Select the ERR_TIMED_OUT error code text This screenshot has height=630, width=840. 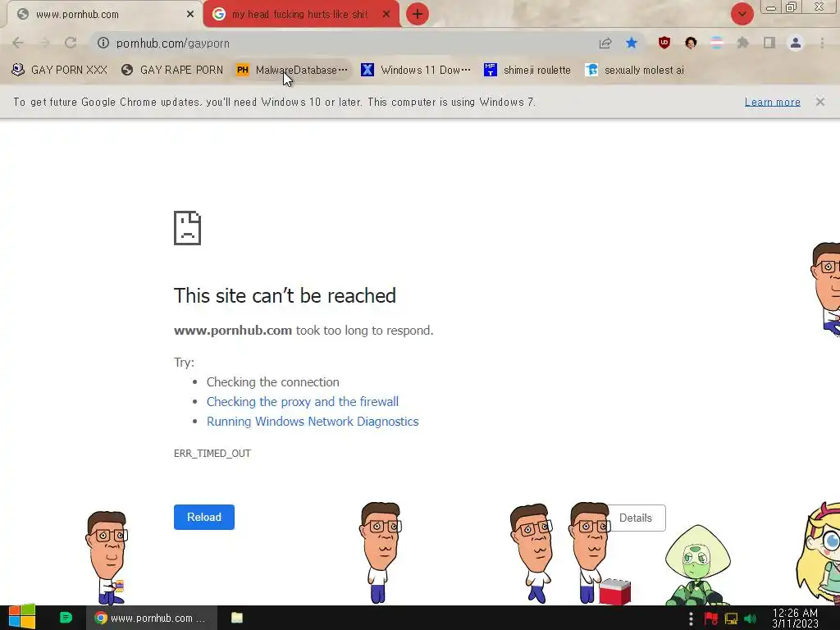tap(212, 453)
